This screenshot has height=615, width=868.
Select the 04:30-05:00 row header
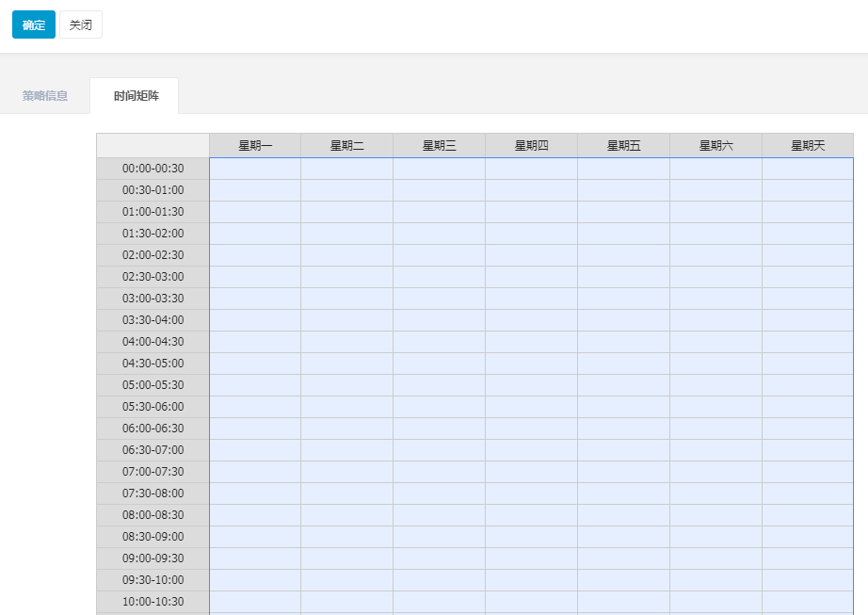[153, 364]
